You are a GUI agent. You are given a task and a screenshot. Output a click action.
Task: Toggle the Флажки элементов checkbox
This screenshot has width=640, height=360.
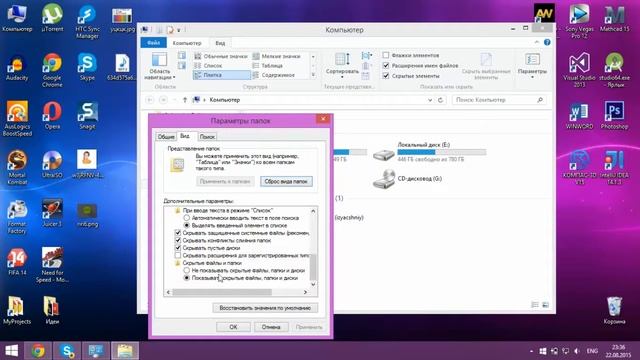[386, 55]
